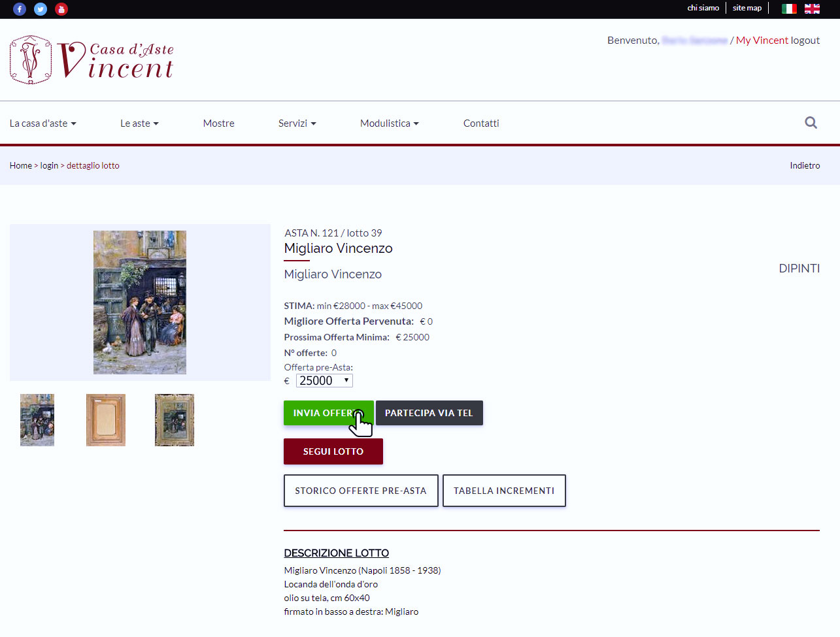Screen dimensions: 840x637
Task: Switch language via Italian flag
Action: click(x=789, y=8)
